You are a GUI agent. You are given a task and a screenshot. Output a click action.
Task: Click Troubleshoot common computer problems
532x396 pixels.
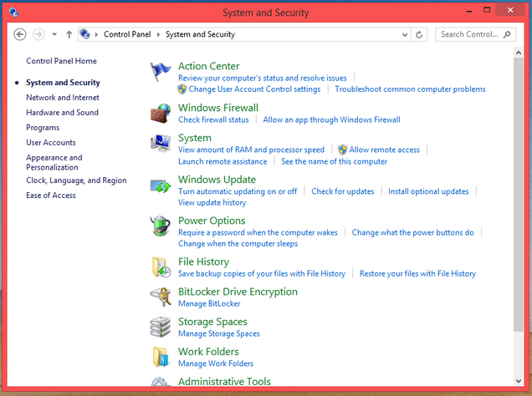(x=410, y=89)
